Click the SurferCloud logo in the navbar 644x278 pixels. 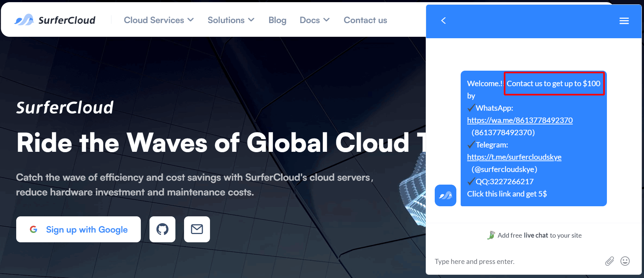(55, 20)
